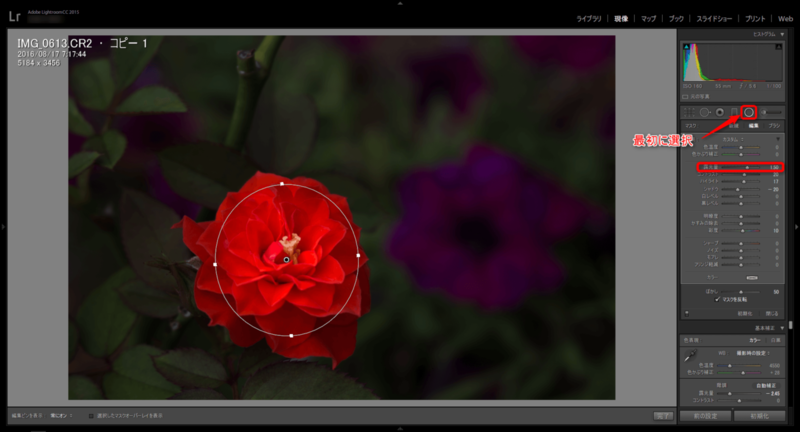Select the Adjustment Brush tool icon

click(771, 112)
